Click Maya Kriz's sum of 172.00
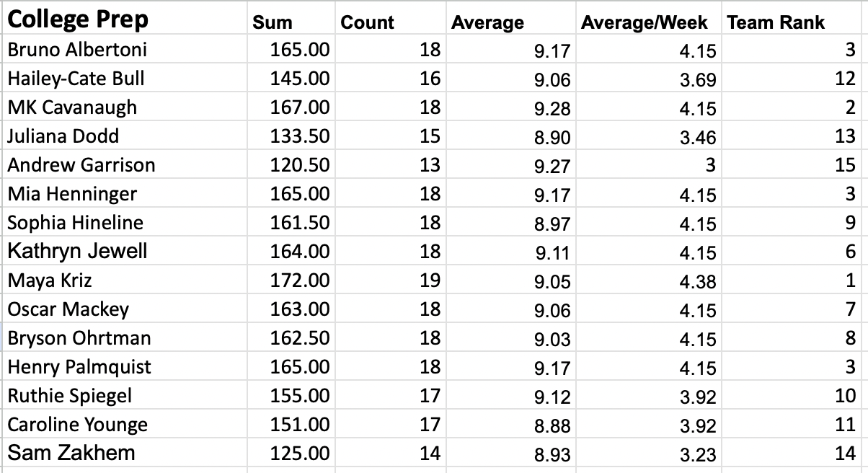868x473 pixels. pos(291,280)
